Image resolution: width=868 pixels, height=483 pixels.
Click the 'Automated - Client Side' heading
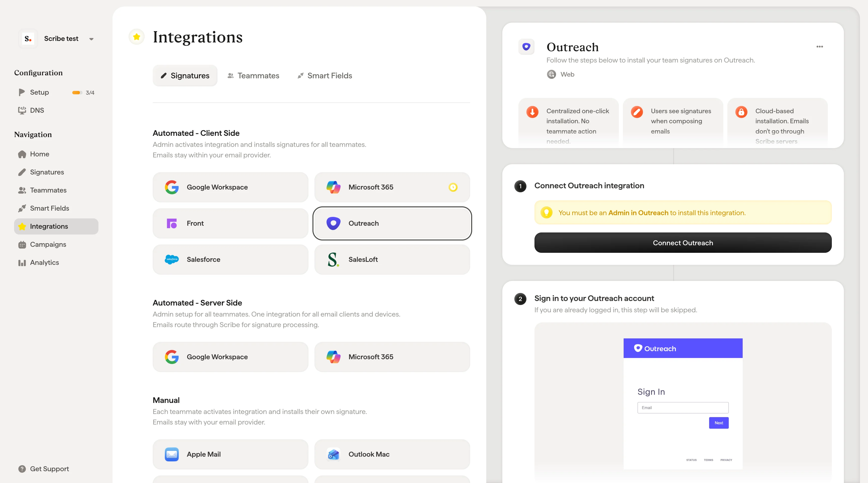click(196, 133)
